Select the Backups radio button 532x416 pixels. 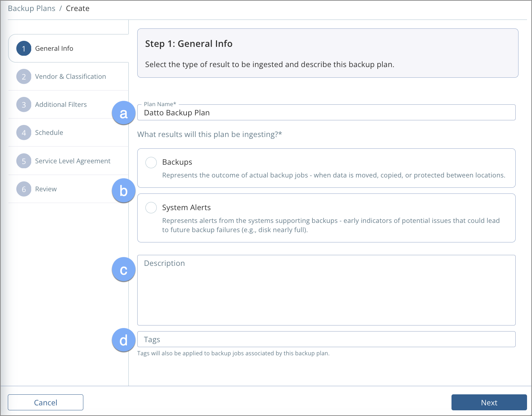click(x=151, y=163)
